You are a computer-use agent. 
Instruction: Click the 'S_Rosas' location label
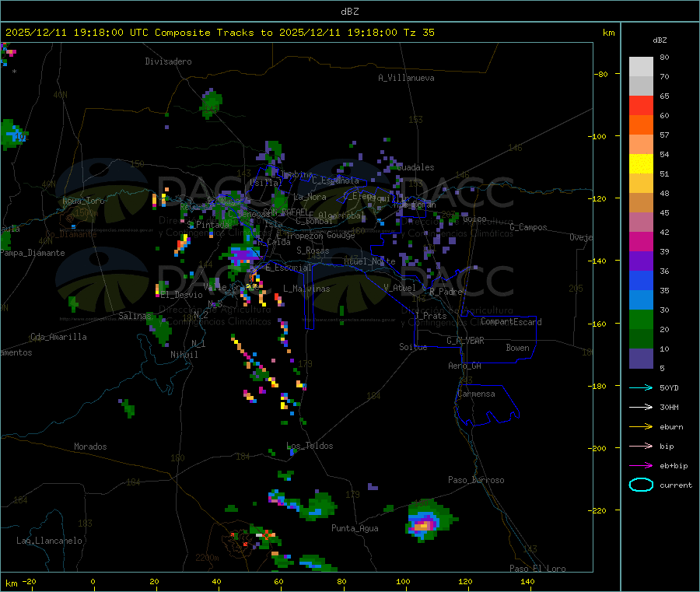pos(313,250)
